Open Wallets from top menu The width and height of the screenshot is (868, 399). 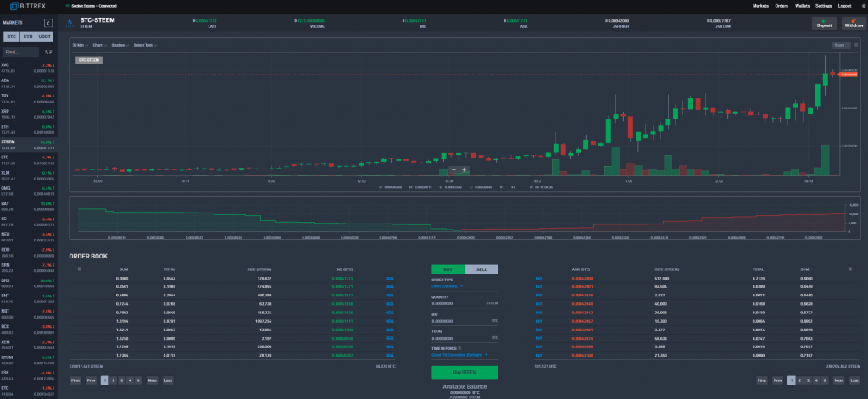[800, 6]
